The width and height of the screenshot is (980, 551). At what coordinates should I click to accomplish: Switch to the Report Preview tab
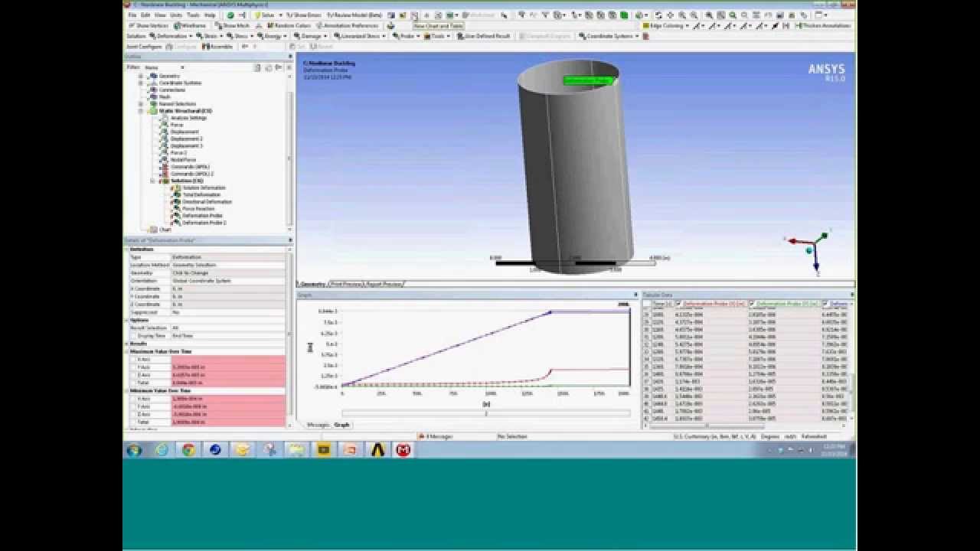[x=384, y=284]
